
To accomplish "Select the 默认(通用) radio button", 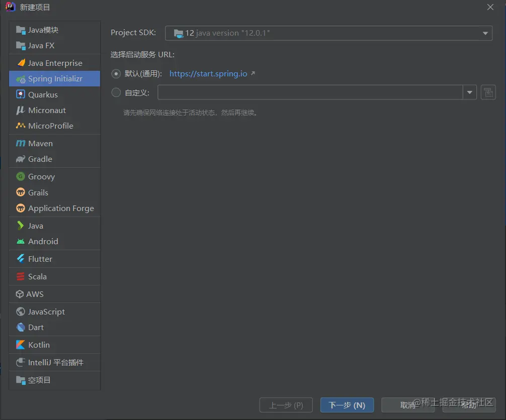I will click(116, 74).
